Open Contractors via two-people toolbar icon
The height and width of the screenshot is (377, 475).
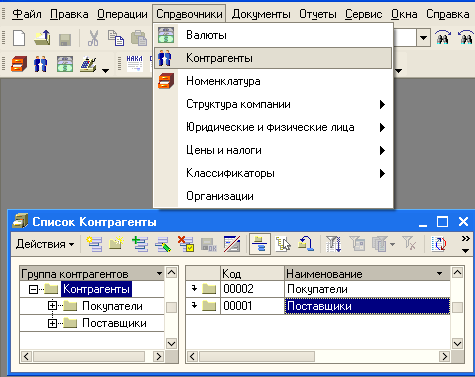pyautogui.click(x=41, y=64)
